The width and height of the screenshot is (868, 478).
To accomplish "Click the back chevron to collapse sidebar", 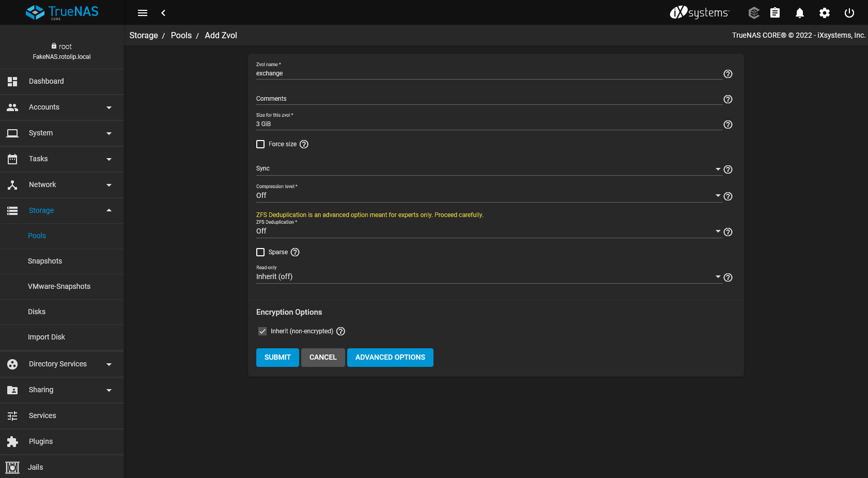I will 163,13.
